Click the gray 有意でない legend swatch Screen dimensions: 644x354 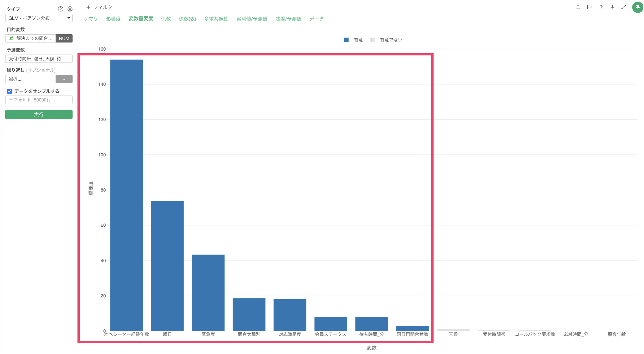(372, 40)
